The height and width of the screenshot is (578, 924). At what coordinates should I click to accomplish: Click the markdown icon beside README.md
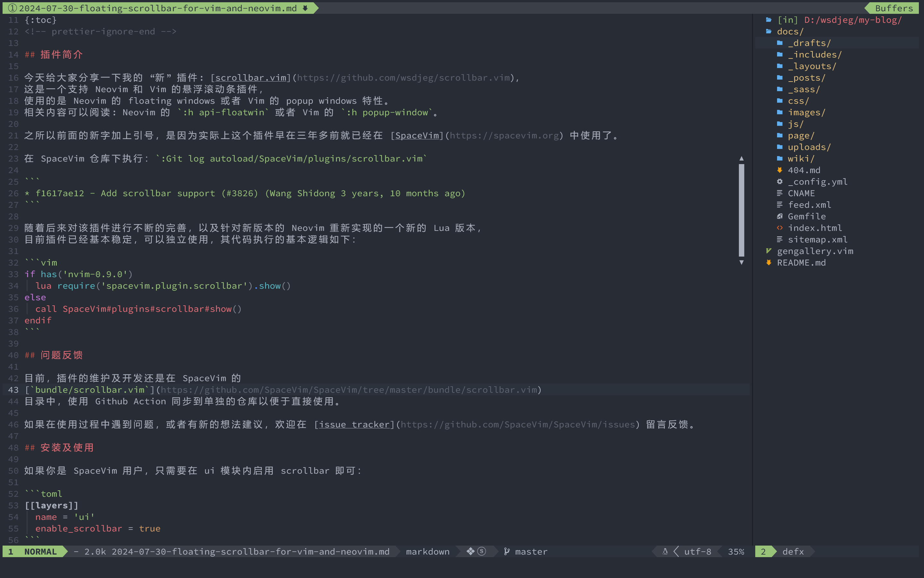[769, 263]
